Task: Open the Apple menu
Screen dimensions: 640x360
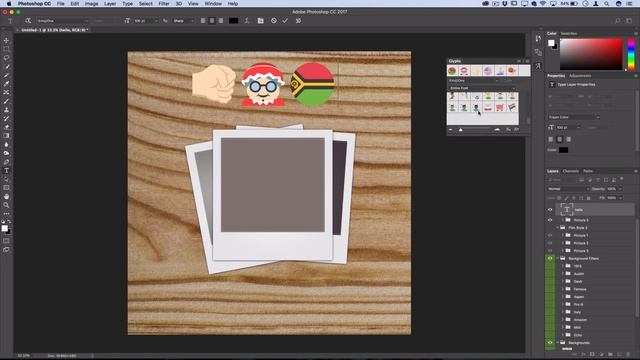Action: click(x=9, y=4)
